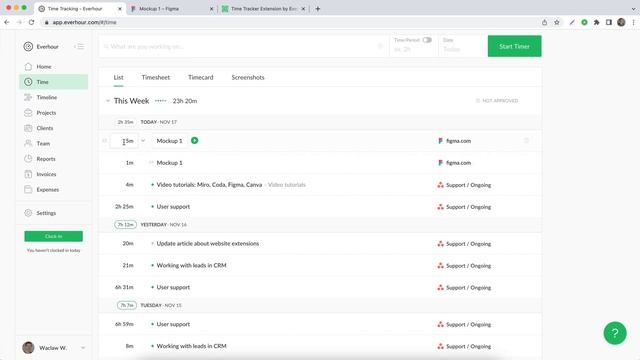Open Home in the Everhour sidebar
Viewport: 640px width, 360px height.
[x=44, y=67]
